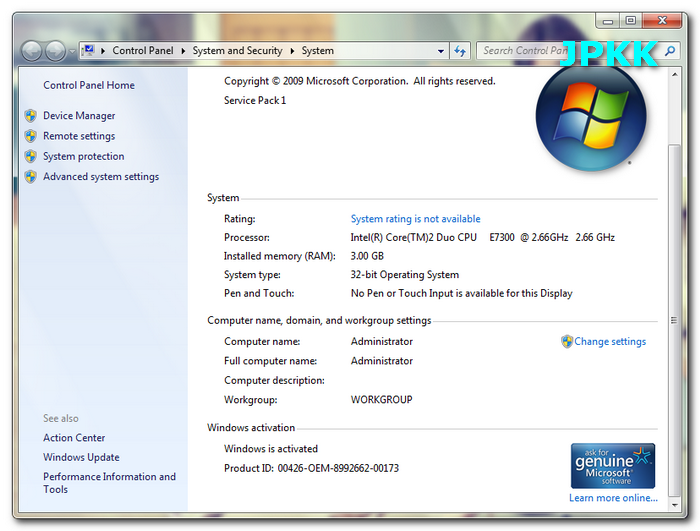The image size is (700, 531).
Task: Open recent pages dropdown beside Forward button
Action: (x=72, y=51)
